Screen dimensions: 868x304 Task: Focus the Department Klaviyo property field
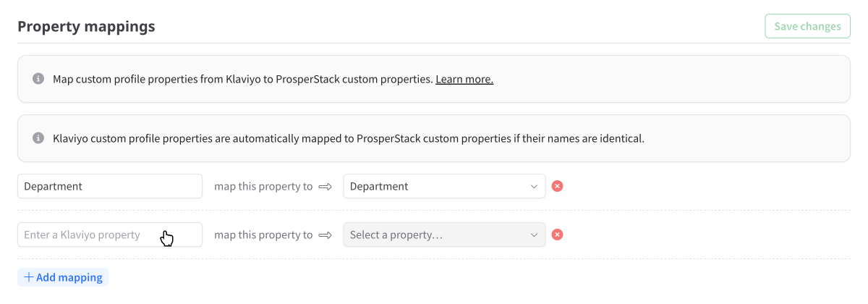coord(110,186)
